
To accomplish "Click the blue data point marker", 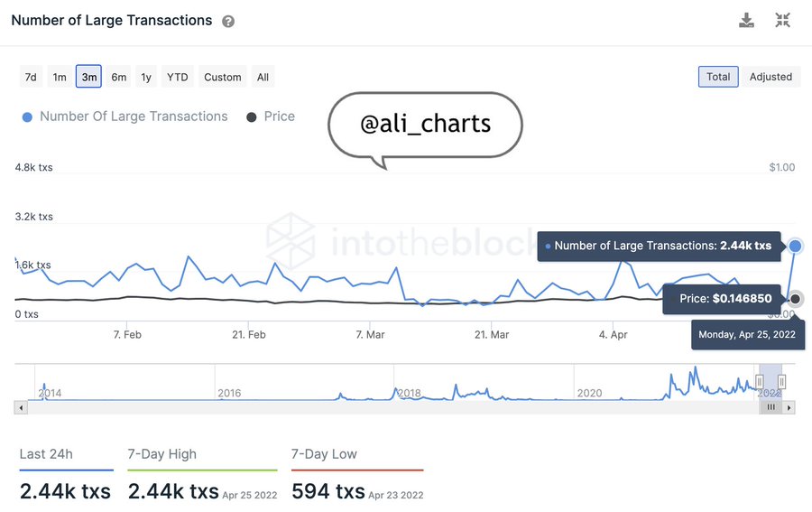I will pos(795,246).
